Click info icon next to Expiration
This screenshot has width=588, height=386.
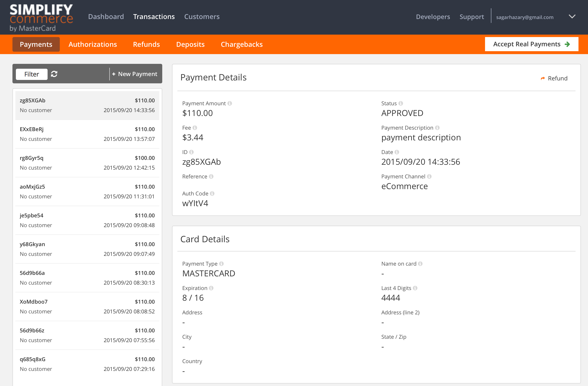point(211,288)
